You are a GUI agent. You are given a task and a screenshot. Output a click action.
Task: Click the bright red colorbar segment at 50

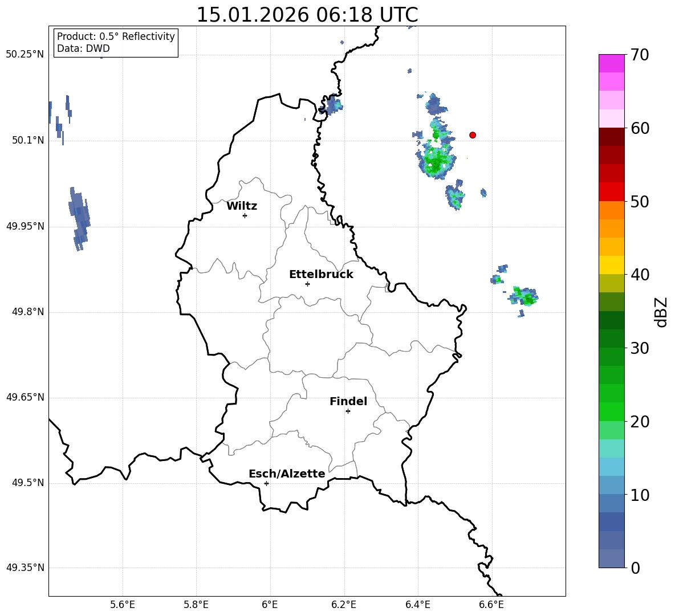[611, 192]
